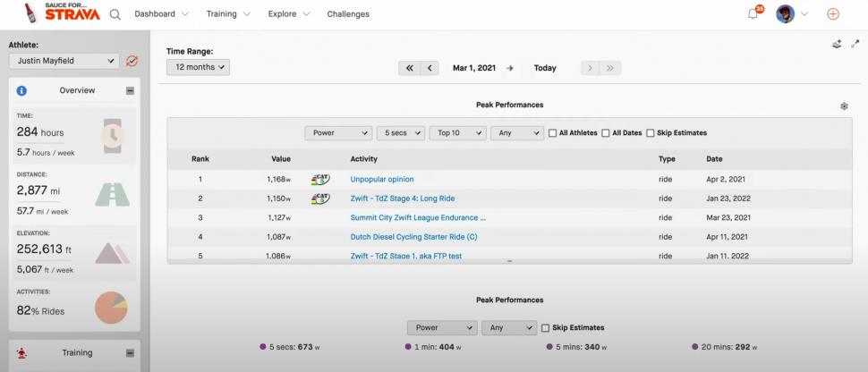868x372 pixels.
Task: Click the Value column header
Action: (x=281, y=159)
